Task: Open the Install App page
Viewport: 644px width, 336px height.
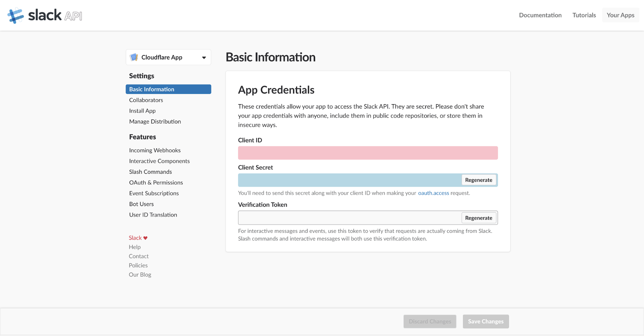Action: click(142, 111)
